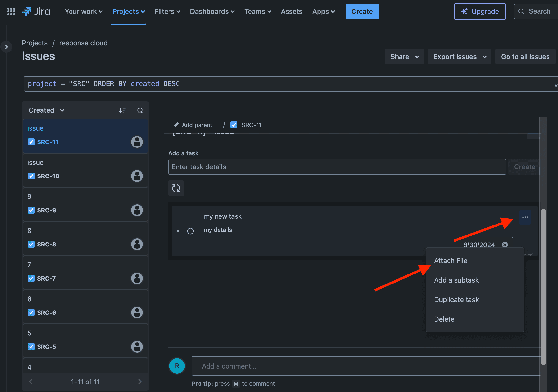Click the Enter task details input field
This screenshot has width=558, height=392.
(x=337, y=166)
